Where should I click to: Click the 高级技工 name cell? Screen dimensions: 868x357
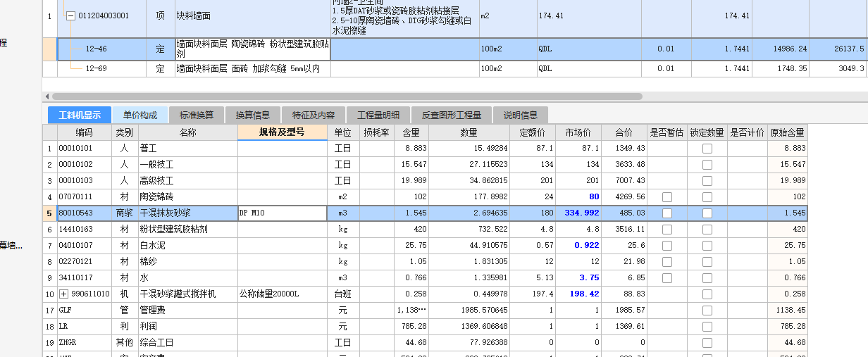coord(187,180)
